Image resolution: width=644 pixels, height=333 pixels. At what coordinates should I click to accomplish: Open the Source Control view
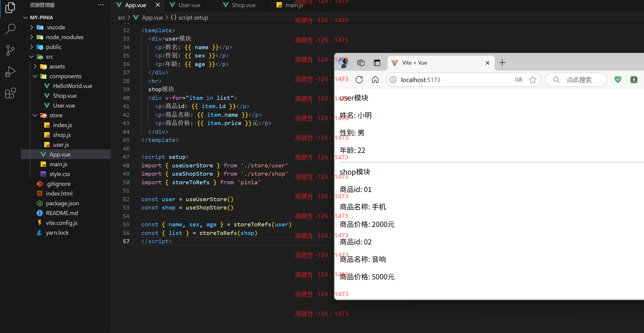[x=10, y=50]
